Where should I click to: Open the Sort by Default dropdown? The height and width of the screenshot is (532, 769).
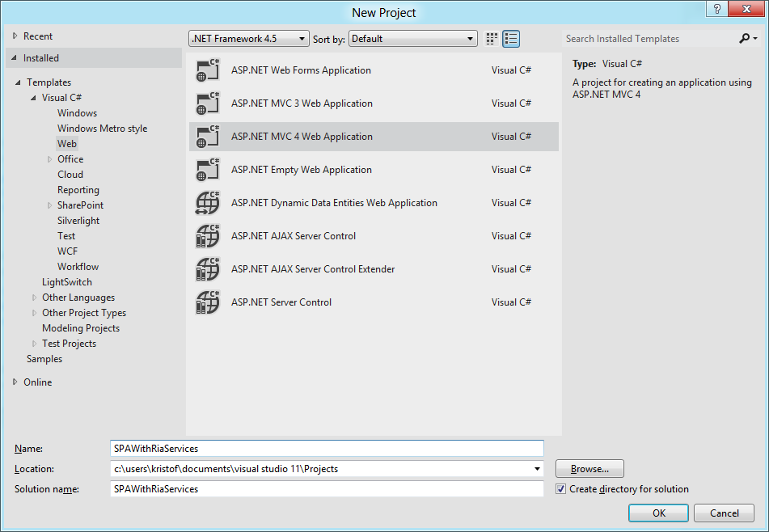(x=468, y=38)
